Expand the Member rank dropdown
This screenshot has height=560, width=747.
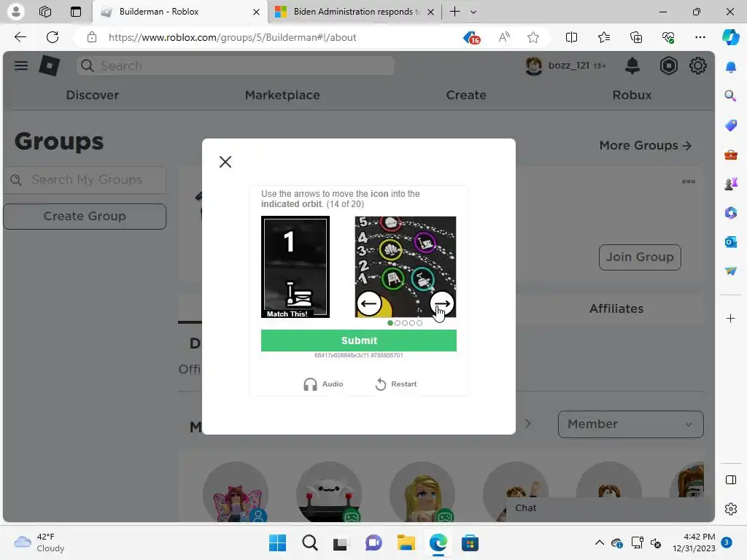point(631,424)
